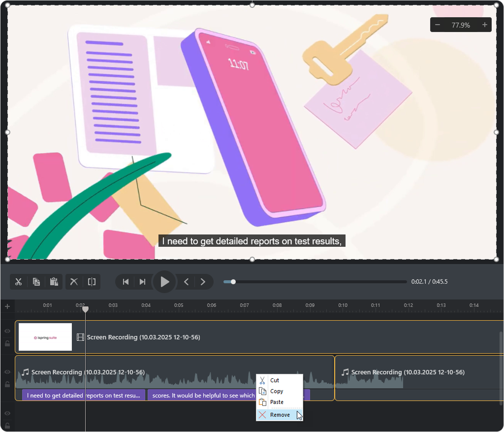Click the Delete (X) icon in the toolbar

pos(74,282)
